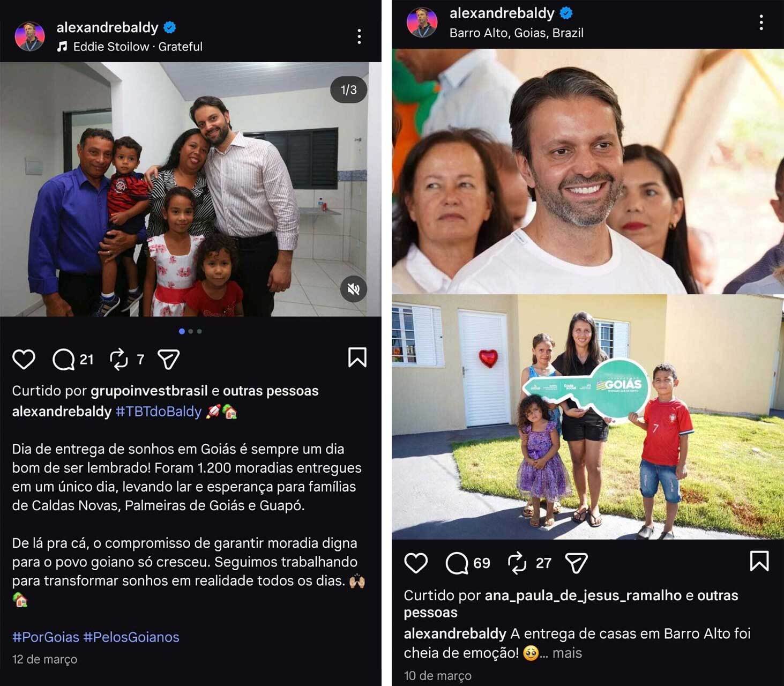The height and width of the screenshot is (686, 784).
Task: Open comments on the left post with 21 comments
Action: [x=63, y=360]
